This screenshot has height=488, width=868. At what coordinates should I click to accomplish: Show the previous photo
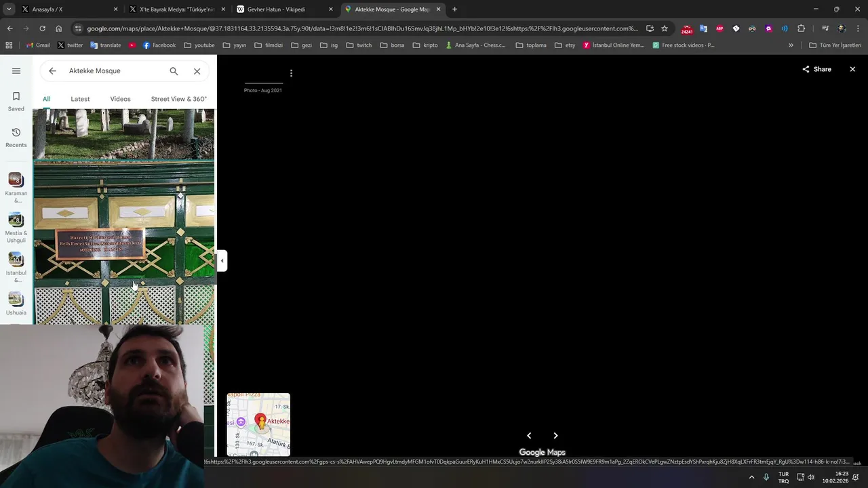[x=529, y=436]
